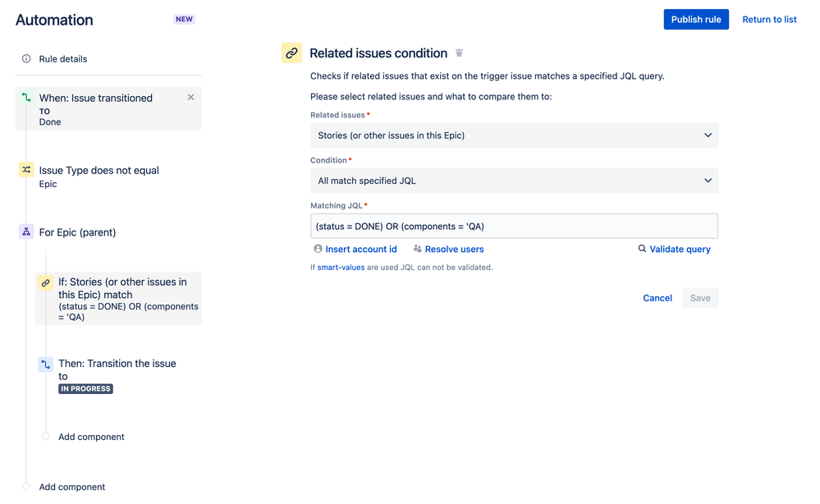Click the yellow shuffle condition icon
This screenshot has width=820, height=504.
[x=26, y=170]
